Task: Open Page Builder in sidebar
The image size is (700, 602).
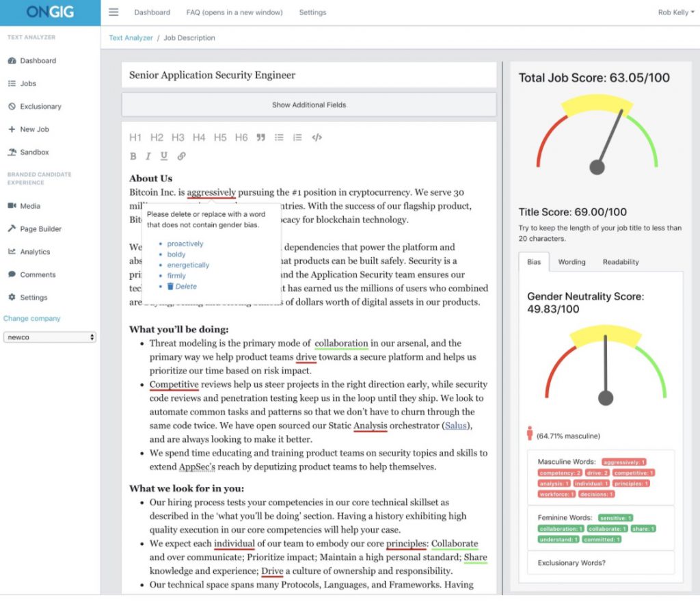Action: coord(35,228)
